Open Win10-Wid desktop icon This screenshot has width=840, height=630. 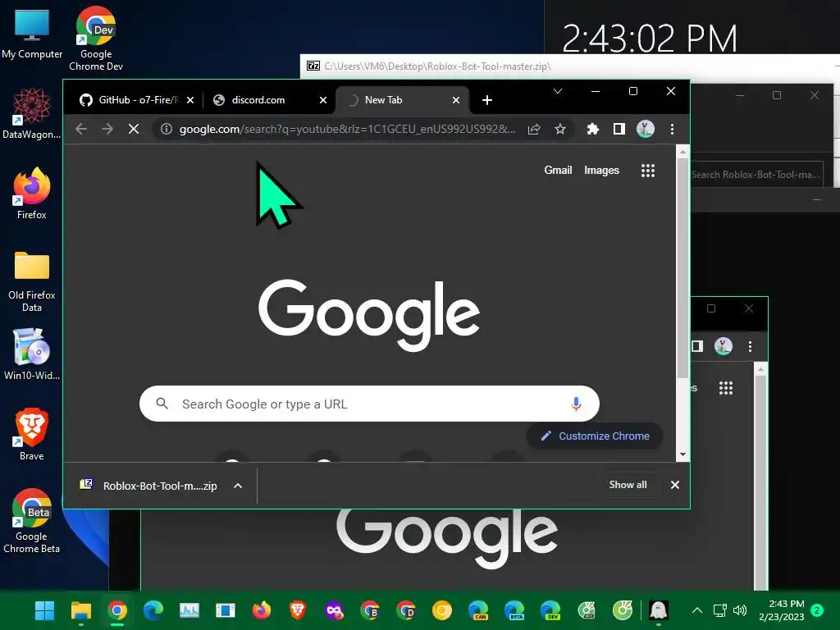[32, 354]
